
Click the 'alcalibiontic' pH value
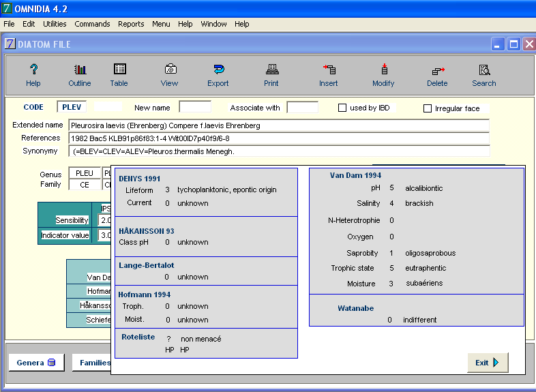[x=424, y=188]
